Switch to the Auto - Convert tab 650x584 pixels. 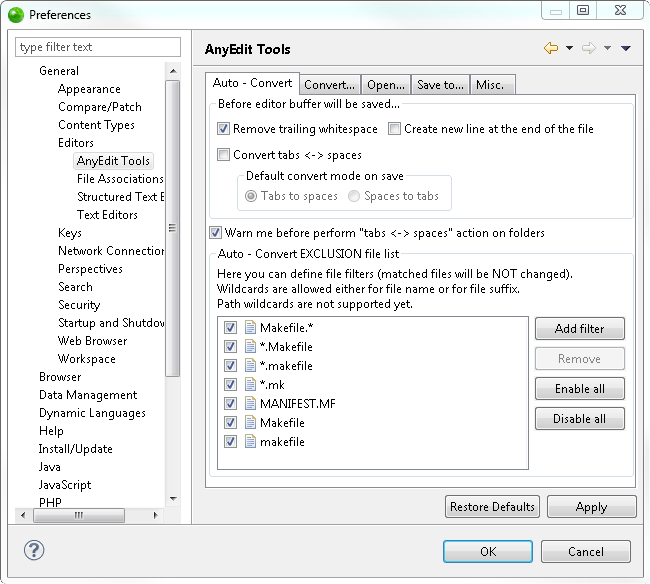coord(252,83)
